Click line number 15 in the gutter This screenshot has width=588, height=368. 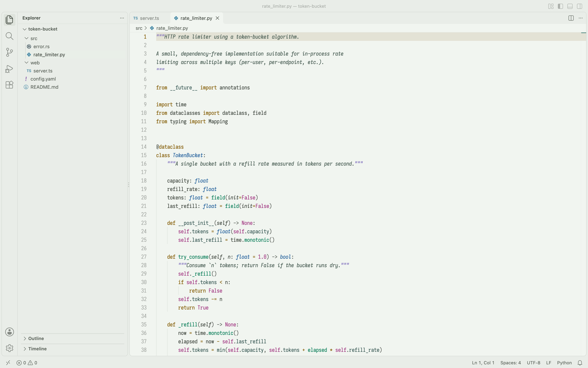(144, 155)
